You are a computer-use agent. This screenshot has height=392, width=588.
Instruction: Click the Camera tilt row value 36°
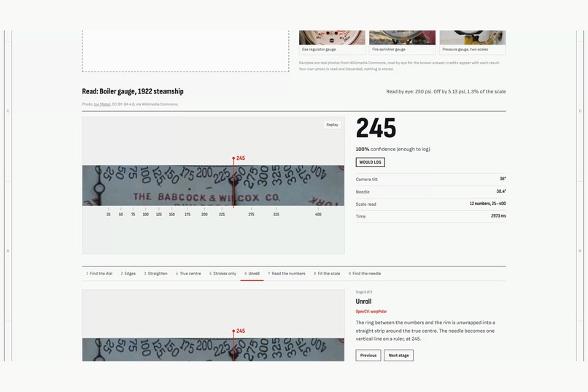tap(503, 179)
